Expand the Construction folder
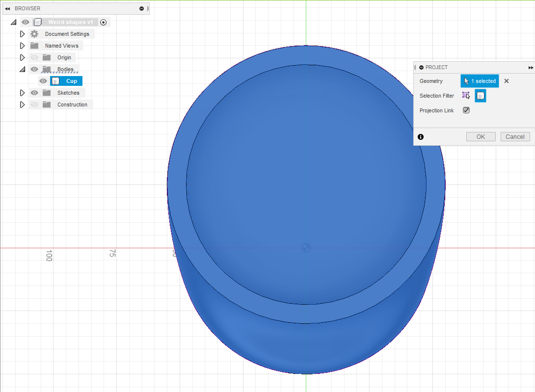Viewport: 535px width, 392px height. click(x=22, y=105)
